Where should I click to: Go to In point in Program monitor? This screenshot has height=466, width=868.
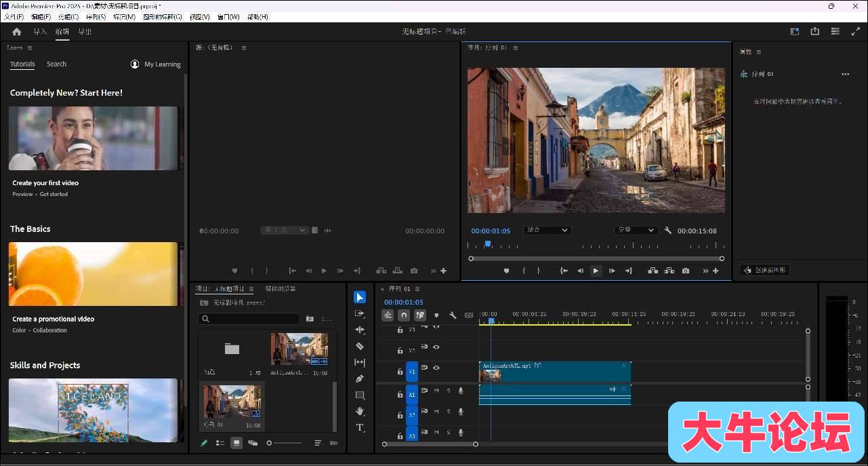pyautogui.click(x=564, y=271)
